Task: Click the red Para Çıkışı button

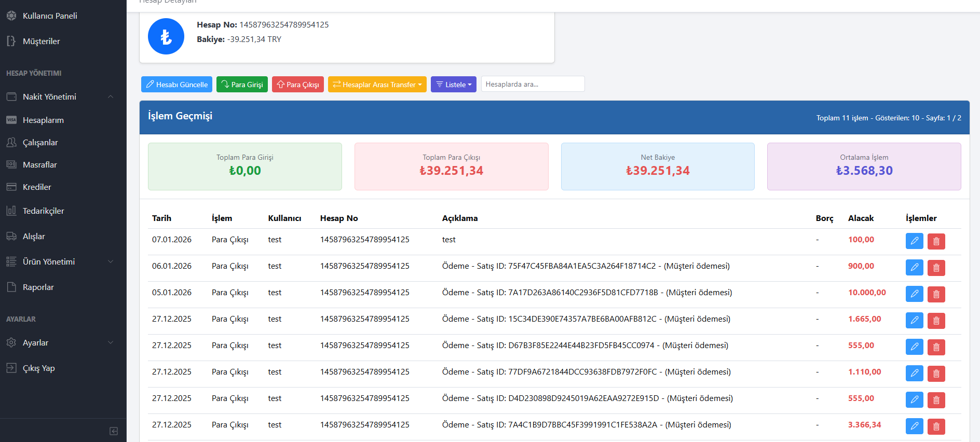Action: point(297,85)
